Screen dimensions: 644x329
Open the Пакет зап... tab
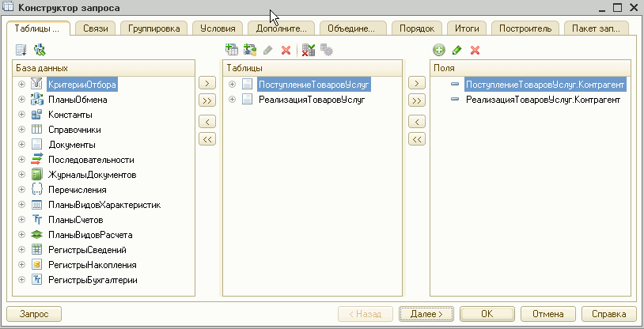597,28
